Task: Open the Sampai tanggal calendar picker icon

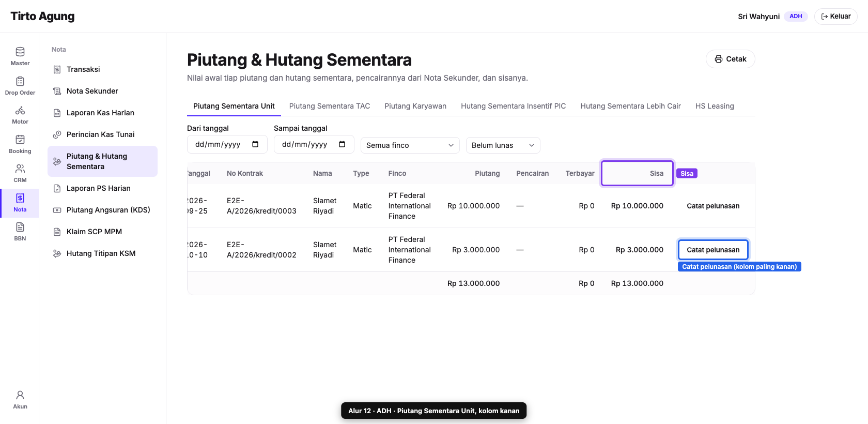Action: click(x=342, y=144)
